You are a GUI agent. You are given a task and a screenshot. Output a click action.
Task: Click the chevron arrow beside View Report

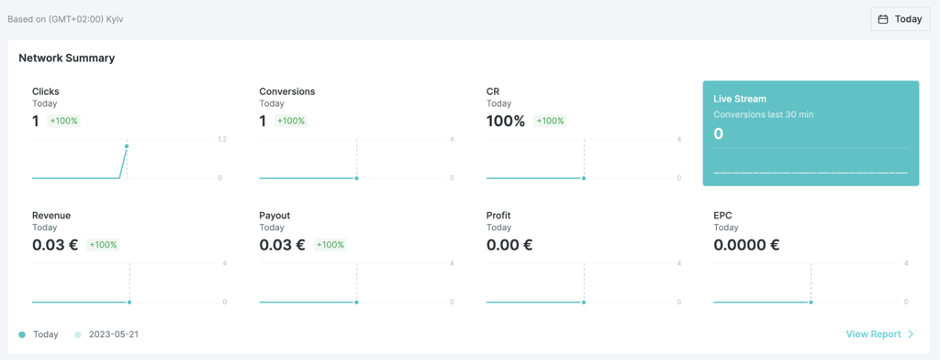[x=911, y=334]
